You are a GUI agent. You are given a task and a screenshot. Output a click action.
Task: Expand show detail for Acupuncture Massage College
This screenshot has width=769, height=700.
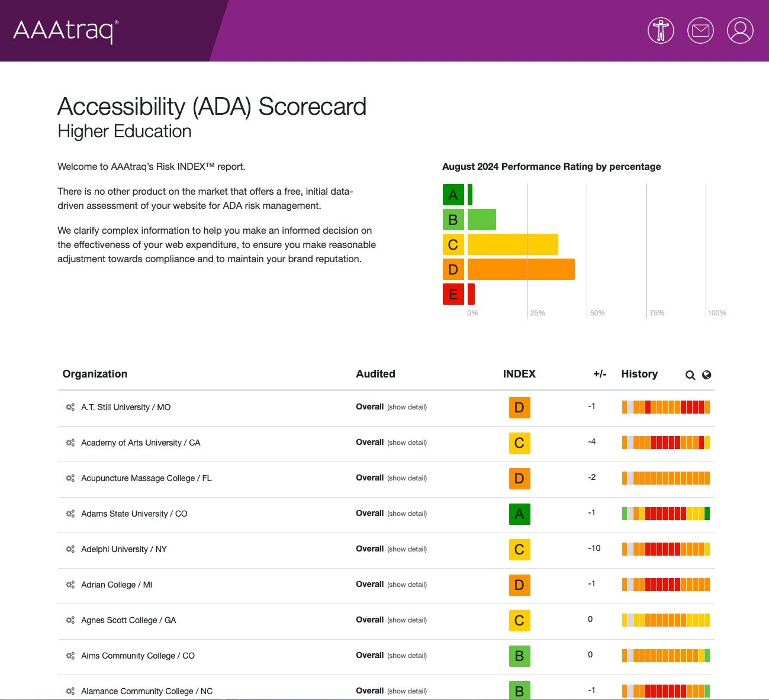point(407,478)
